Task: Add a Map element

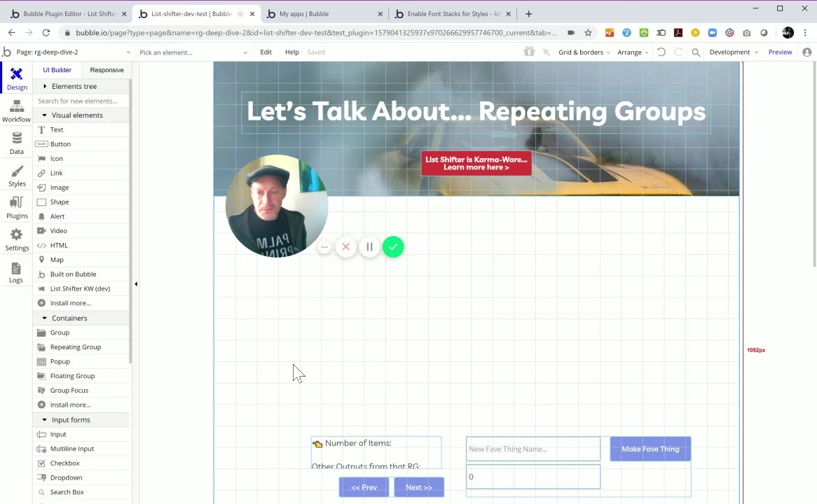Action: coord(81,260)
